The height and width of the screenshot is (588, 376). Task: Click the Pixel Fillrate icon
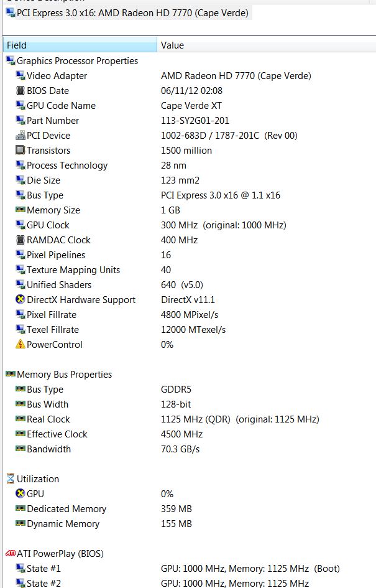(x=21, y=314)
